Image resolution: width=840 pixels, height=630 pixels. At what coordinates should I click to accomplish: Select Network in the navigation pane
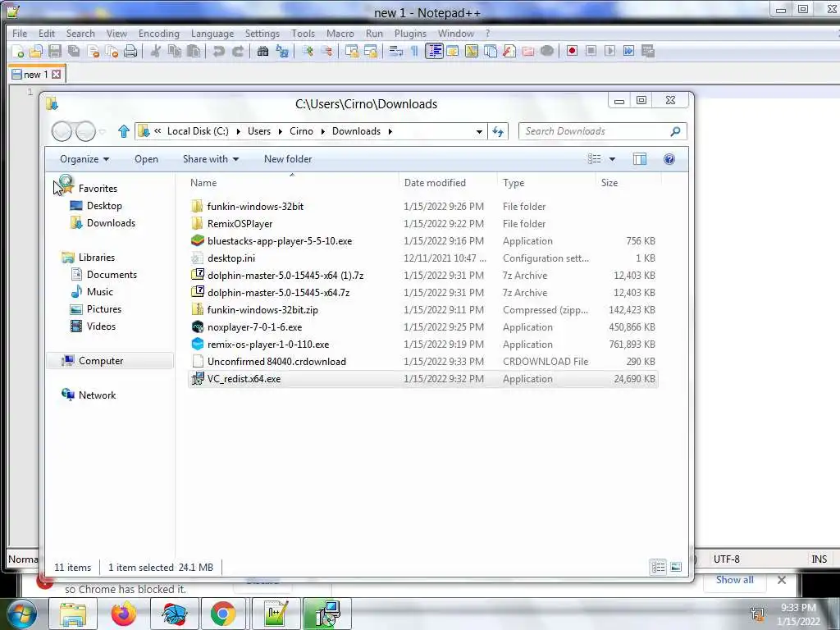[x=97, y=395]
